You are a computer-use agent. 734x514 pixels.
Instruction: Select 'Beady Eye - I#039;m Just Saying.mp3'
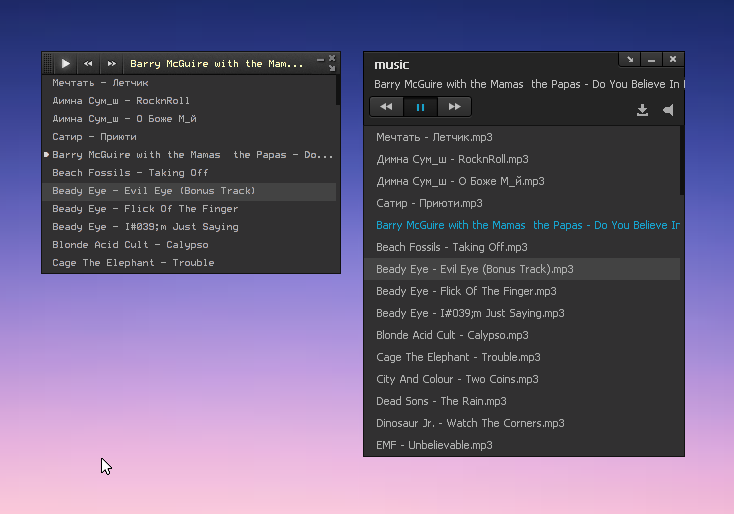522,313
